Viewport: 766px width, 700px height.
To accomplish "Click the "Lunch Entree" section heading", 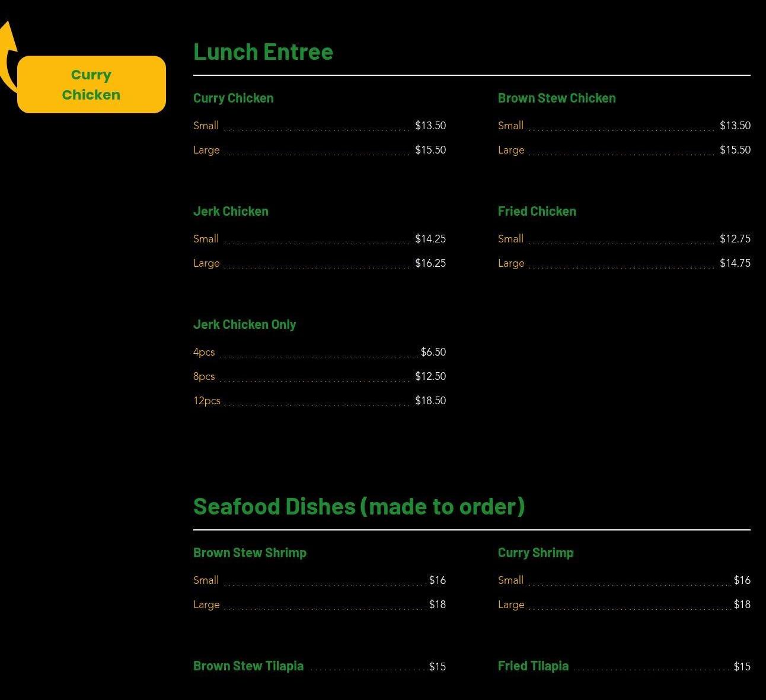I will 263,52.
